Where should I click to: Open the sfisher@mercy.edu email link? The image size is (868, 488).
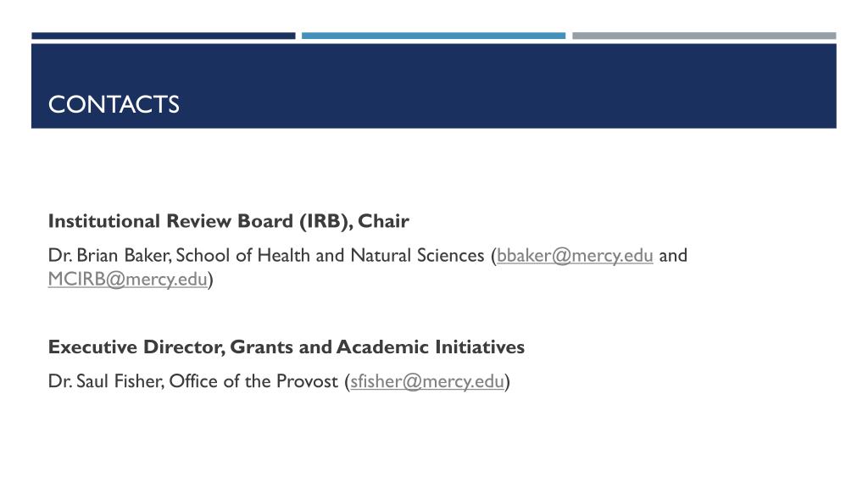(427, 381)
